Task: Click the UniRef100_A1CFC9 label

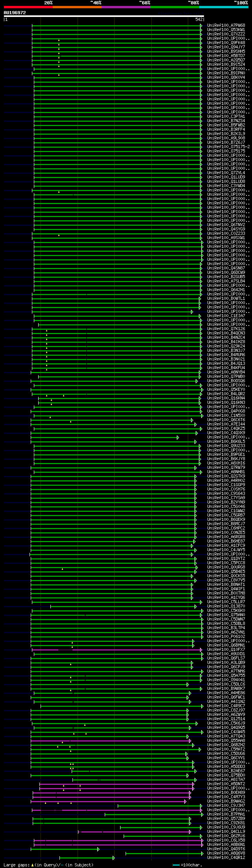Action: click(x=226, y=545)
